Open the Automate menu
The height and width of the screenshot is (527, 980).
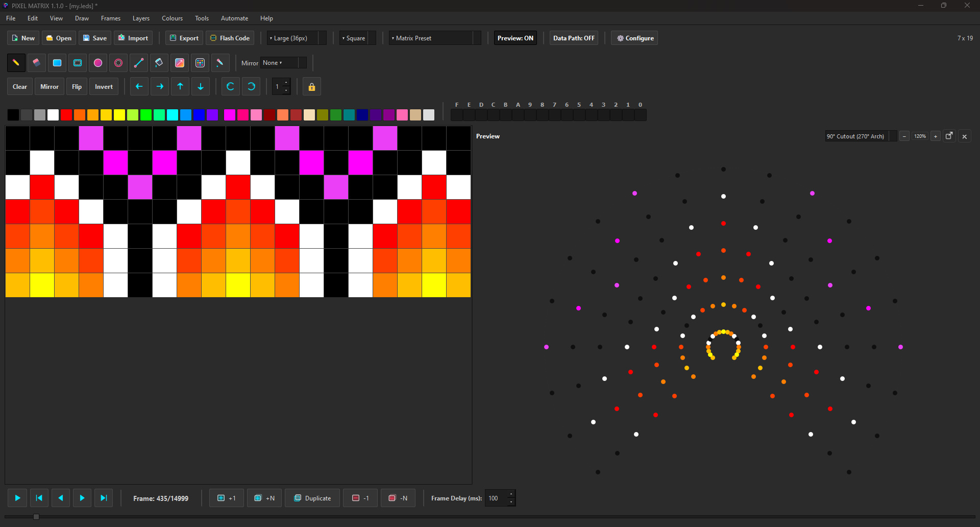234,18
